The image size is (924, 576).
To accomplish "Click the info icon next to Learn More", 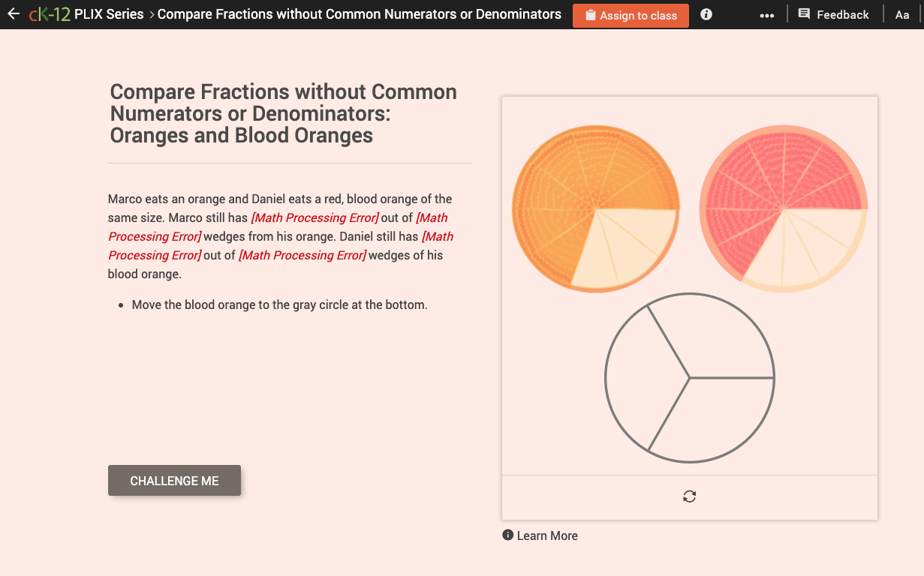I will coord(507,535).
